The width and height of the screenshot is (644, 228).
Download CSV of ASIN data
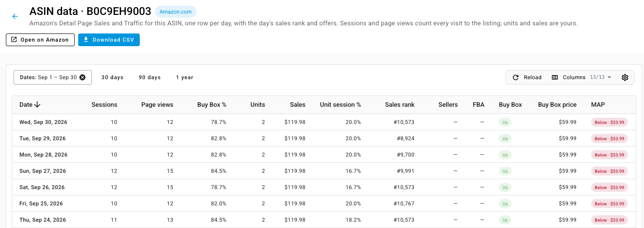(x=109, y=40)
